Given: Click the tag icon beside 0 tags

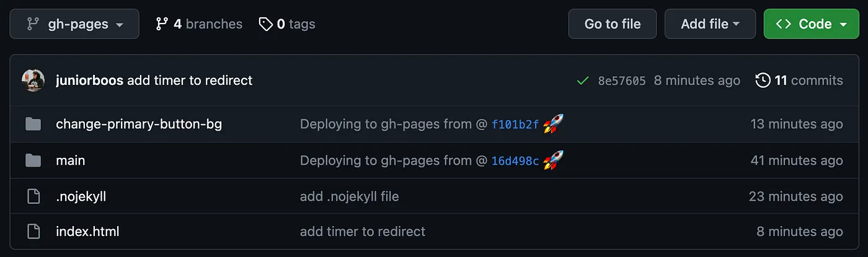Looking at the screenshot, I should (266, 24).
